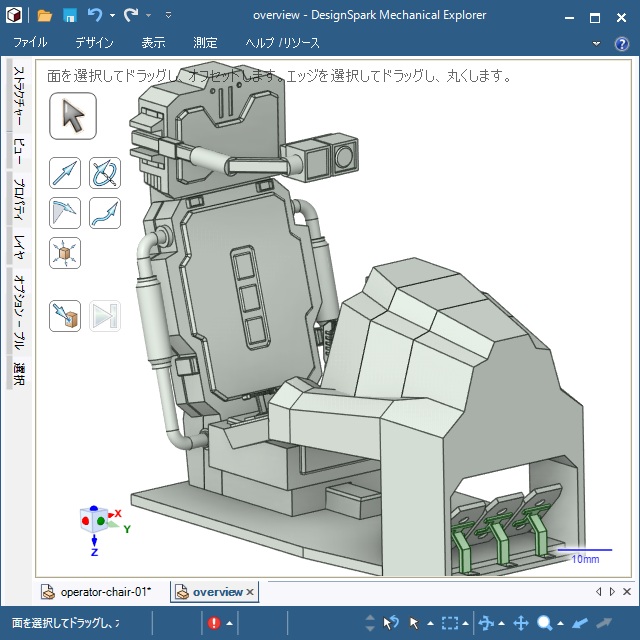The width and height of the screenshot is (640, 640).
Task: Choose the Up To tool guide
Action: click(x=65, y=316)
